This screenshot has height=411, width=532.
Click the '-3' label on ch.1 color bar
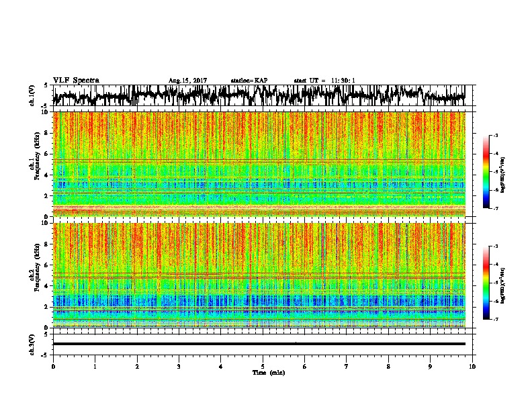496,136
